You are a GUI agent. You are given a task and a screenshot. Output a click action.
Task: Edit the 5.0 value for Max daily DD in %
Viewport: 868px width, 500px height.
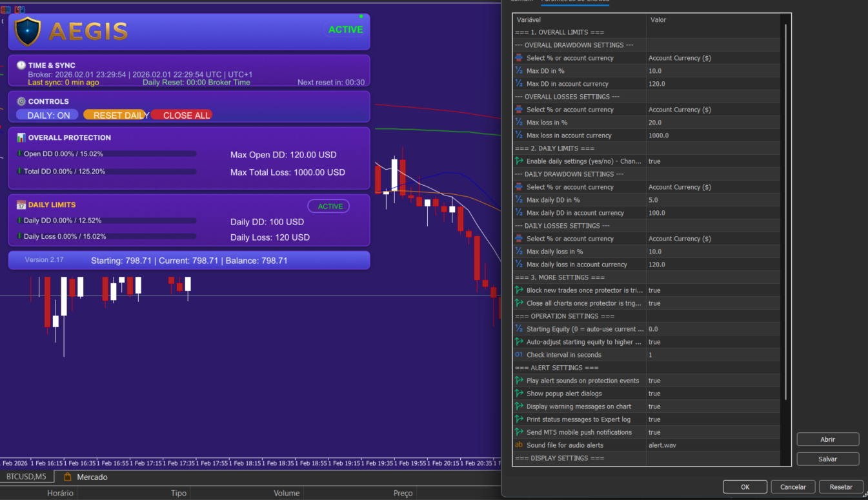(713, 200)
